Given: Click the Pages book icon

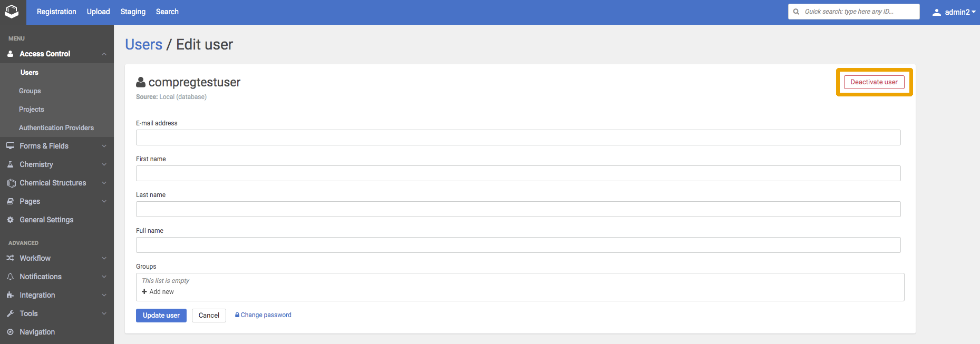Looking at the screenshot, I should coord(11,201).
